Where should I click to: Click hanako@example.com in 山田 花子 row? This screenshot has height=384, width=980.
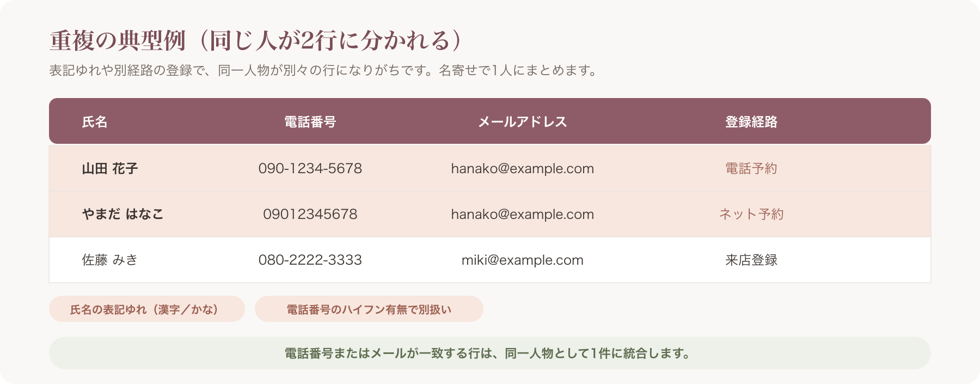(523, 169)
